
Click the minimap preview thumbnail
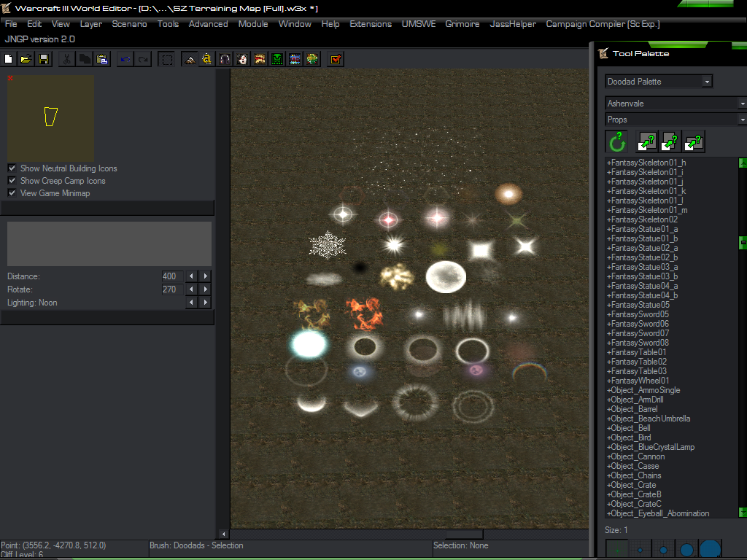tap(50, 118)
